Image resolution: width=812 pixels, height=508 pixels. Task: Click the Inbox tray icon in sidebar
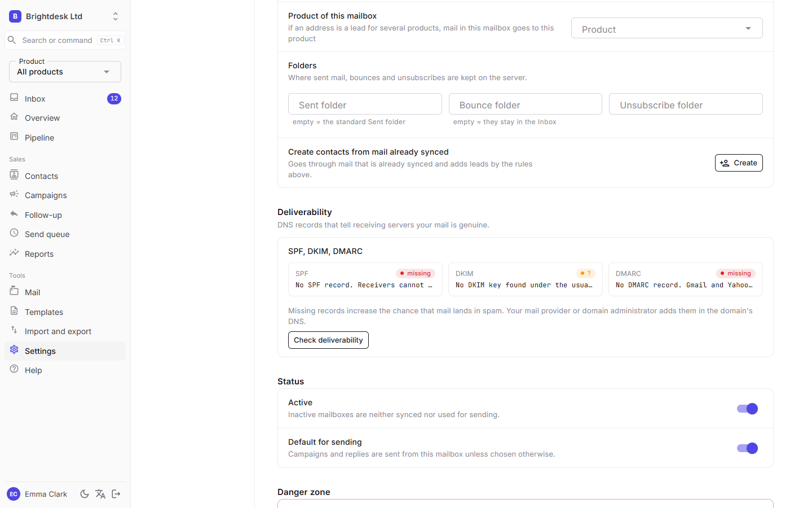14,98
